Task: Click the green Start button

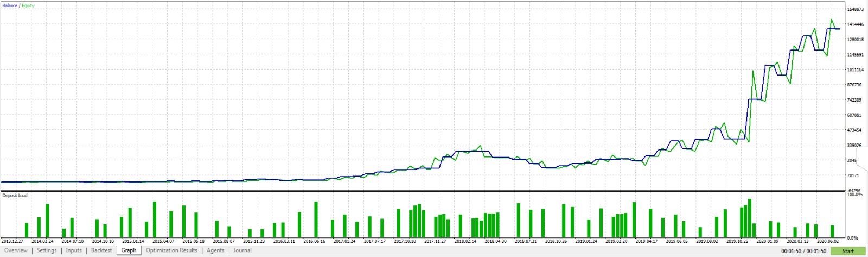Action: click(848, 251)
